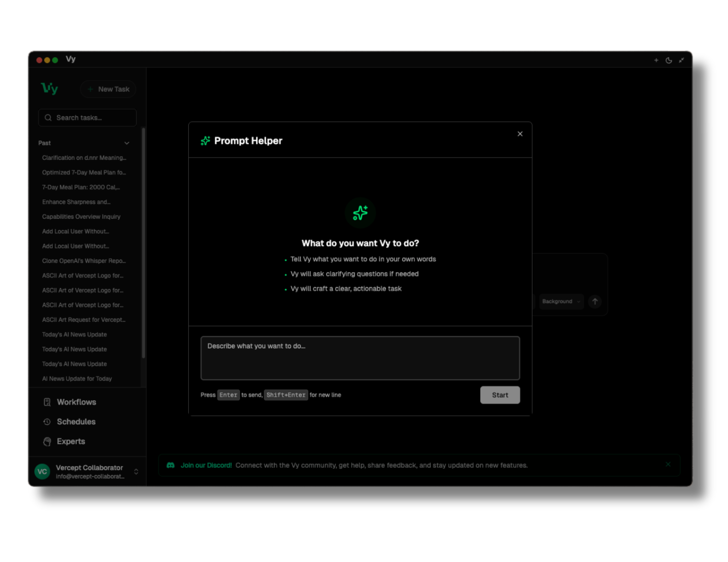Select the Capabilities Overview Inquiry task

click(81, 216)
